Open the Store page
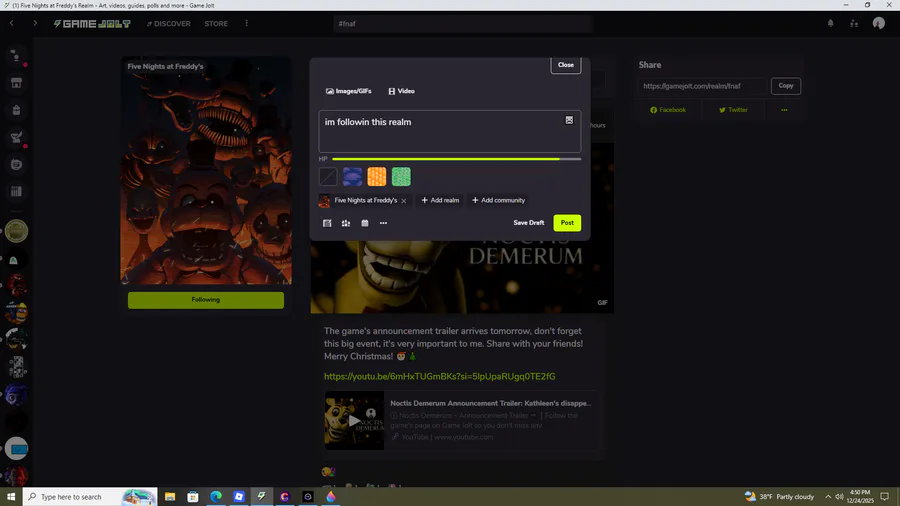The image size is (900, 506). tap(216, 24)
